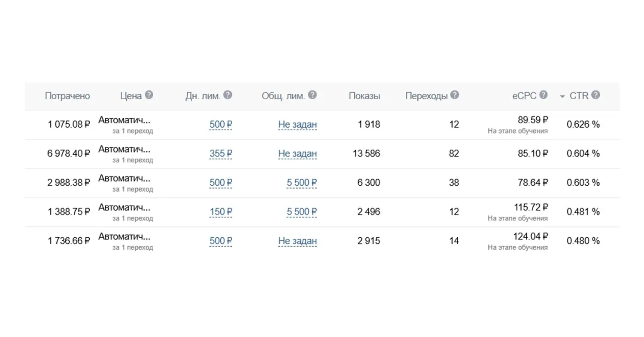Sort table by Показы column
644x337 pixels.
pos(364,96)
